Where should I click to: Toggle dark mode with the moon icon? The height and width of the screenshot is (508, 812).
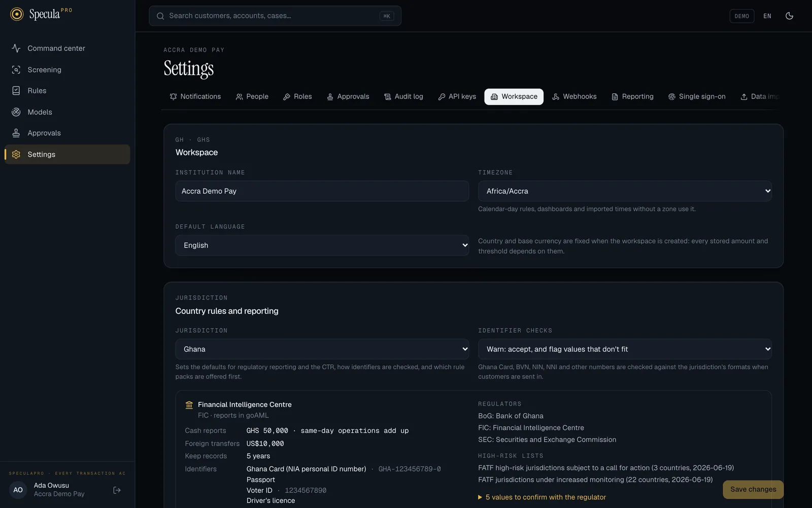789,16
